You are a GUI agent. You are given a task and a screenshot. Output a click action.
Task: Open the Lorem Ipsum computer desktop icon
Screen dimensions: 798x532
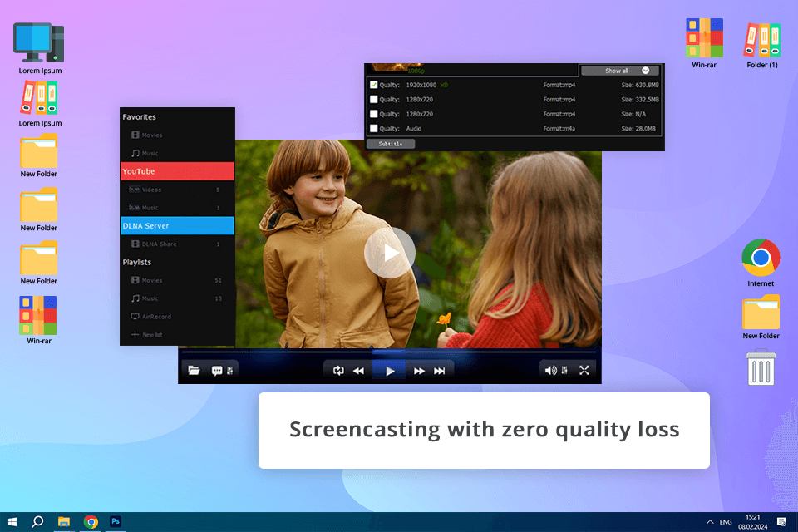(x=39, y=48)
